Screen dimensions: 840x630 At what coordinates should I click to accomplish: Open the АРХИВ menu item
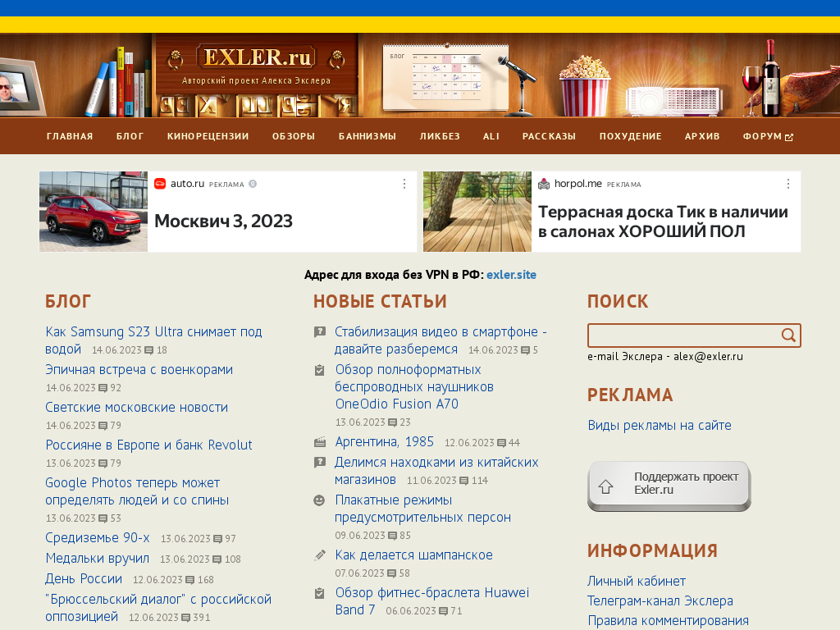click(x=702, y=136)
